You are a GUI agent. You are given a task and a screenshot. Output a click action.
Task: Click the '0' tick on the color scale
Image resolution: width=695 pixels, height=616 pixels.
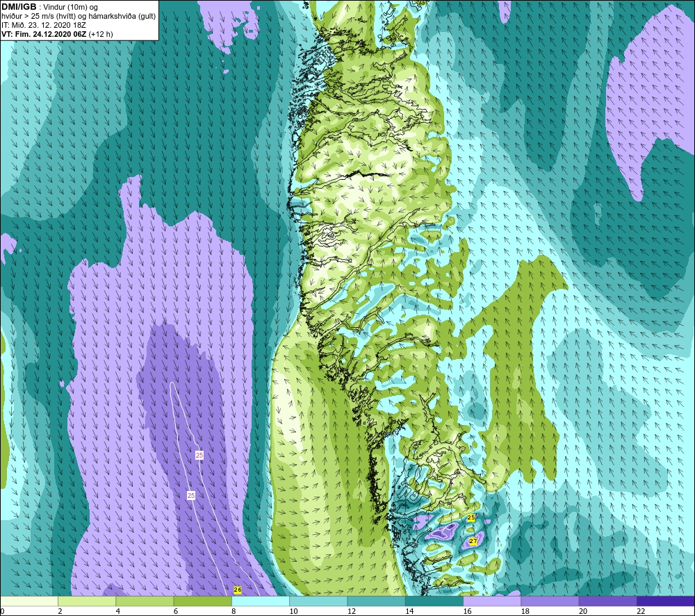pos(2,612)
